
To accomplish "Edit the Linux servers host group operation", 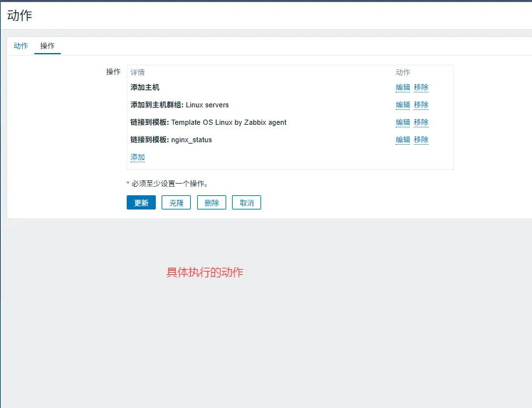I will pos(403,105).
